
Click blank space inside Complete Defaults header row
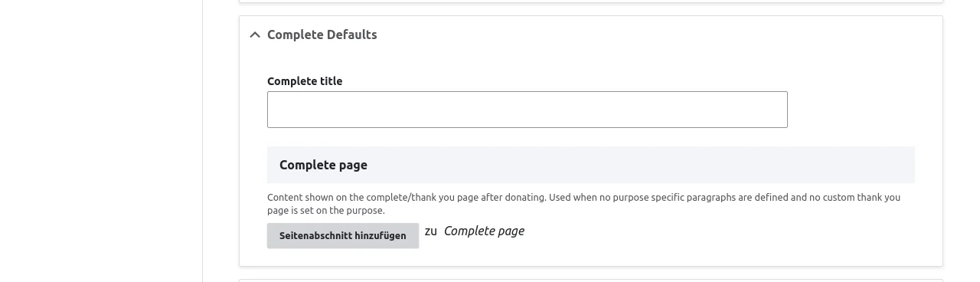point(658,34)
